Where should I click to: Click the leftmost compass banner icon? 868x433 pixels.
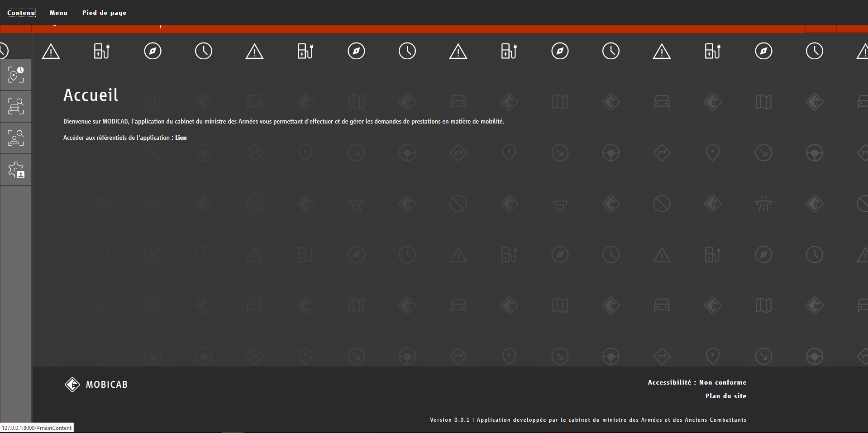153,51
